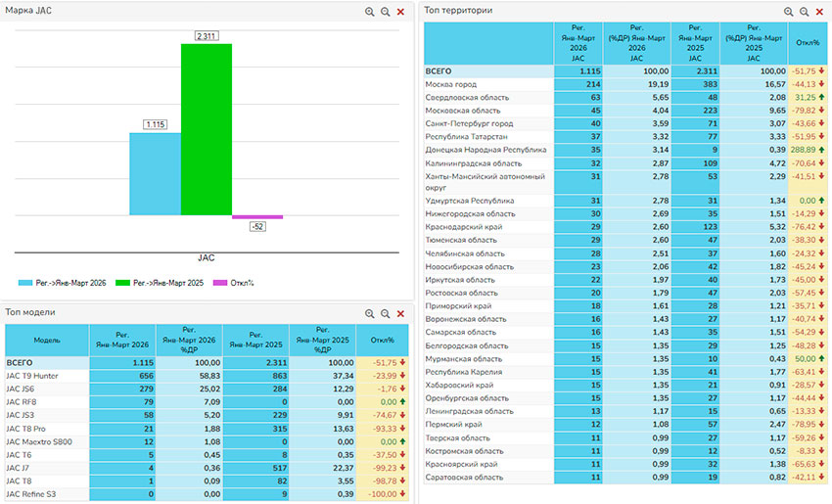Close the Топ территории panel
Image resolution: width=832 pixels, height=504 pixels.
[x=820, y=12]
